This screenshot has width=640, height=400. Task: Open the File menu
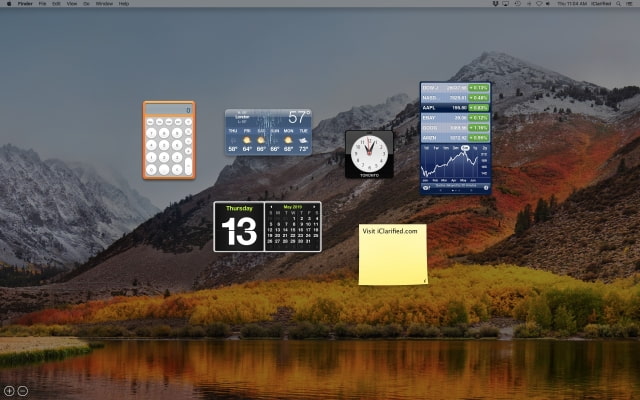tap(42, 4)
